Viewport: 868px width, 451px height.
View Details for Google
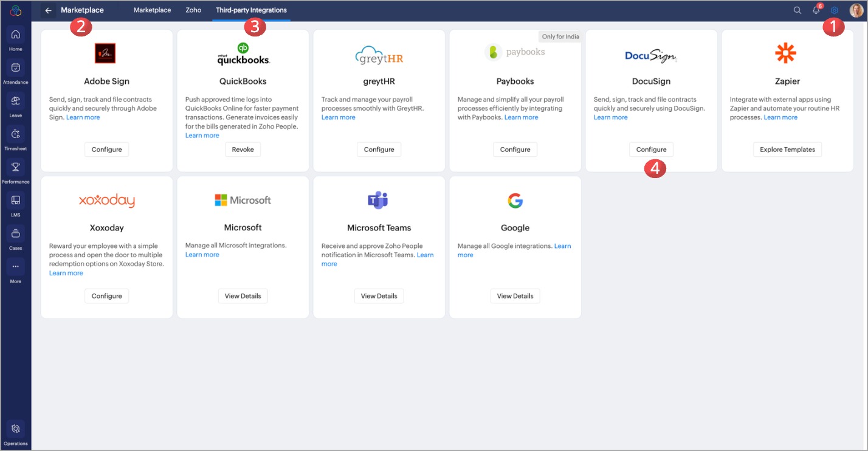pos(515,296)
